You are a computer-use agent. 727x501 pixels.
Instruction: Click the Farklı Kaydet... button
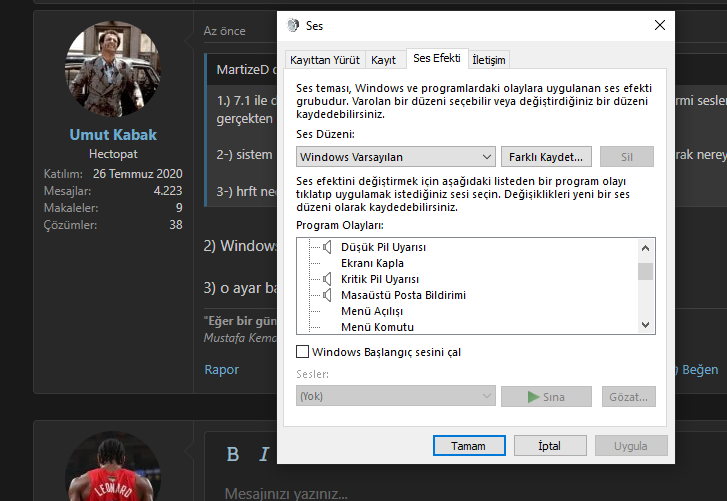[x=546, y=157]
